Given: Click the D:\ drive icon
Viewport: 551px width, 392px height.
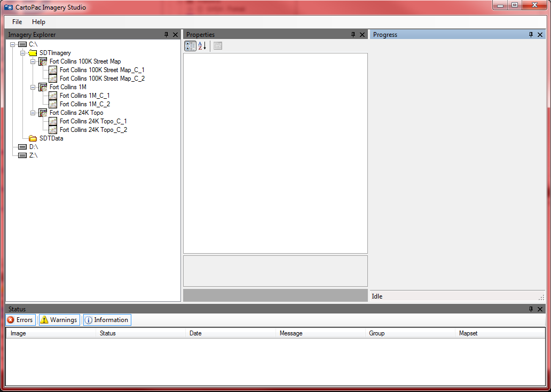Looking at the screenshot, I should point(22,147).
